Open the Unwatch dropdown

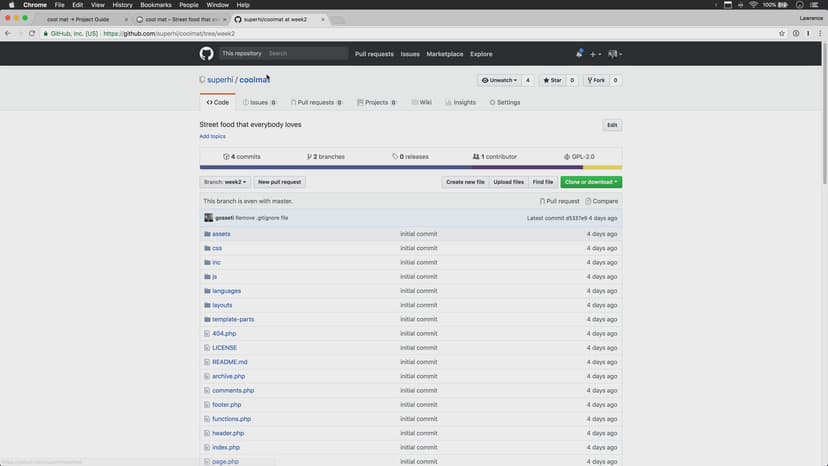pyautogui.click(x=499, y=80)
